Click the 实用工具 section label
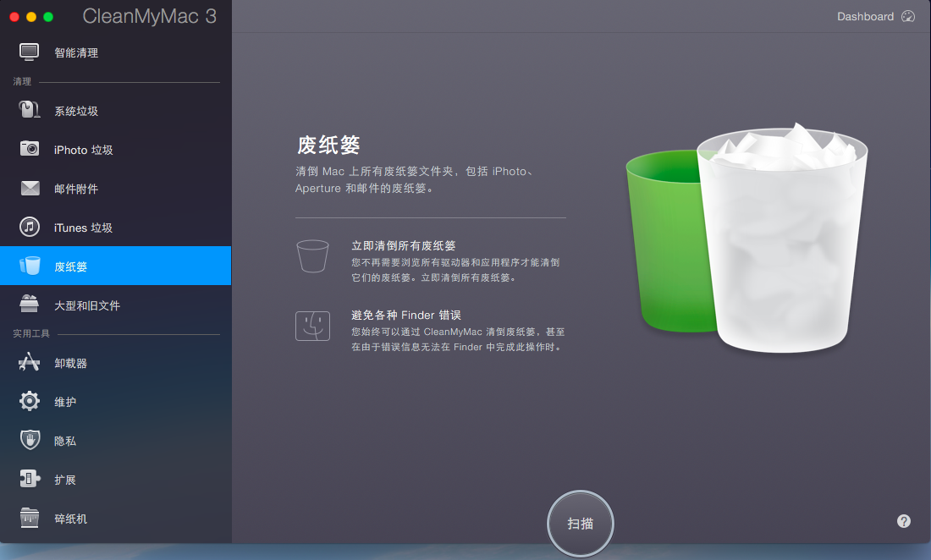Image resolution: width=931 pixels, height=560 pixels. coord(30,333)
